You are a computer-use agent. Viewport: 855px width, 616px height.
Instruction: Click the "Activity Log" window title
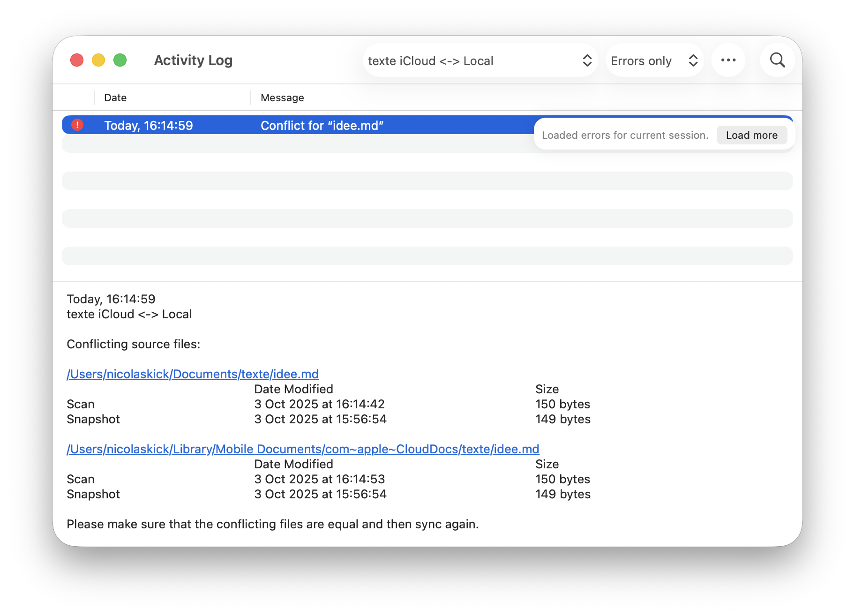(x=193, y=60)
